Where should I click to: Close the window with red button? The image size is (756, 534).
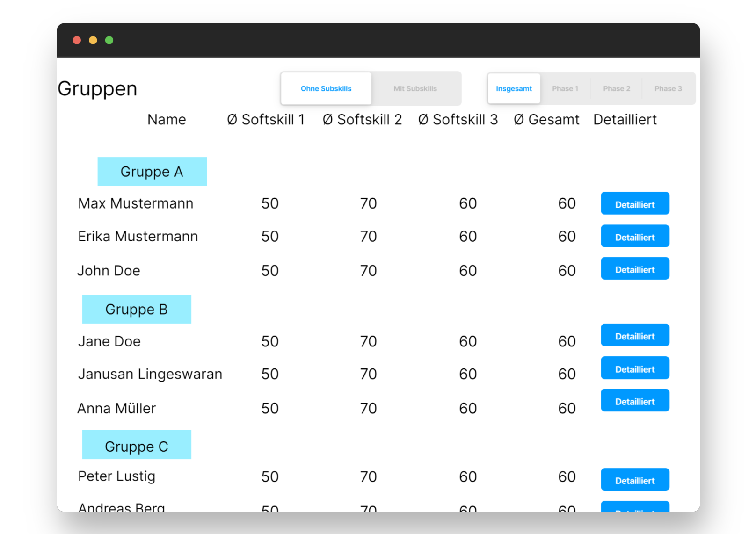[77, 40]
